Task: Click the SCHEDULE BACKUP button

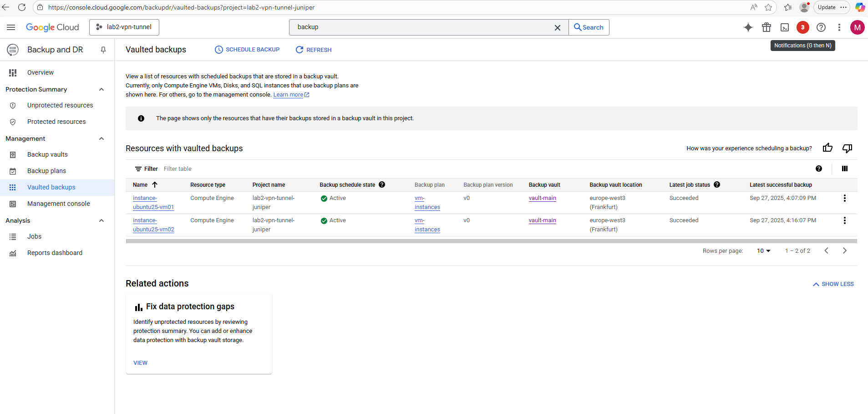Action: point(247,50)
